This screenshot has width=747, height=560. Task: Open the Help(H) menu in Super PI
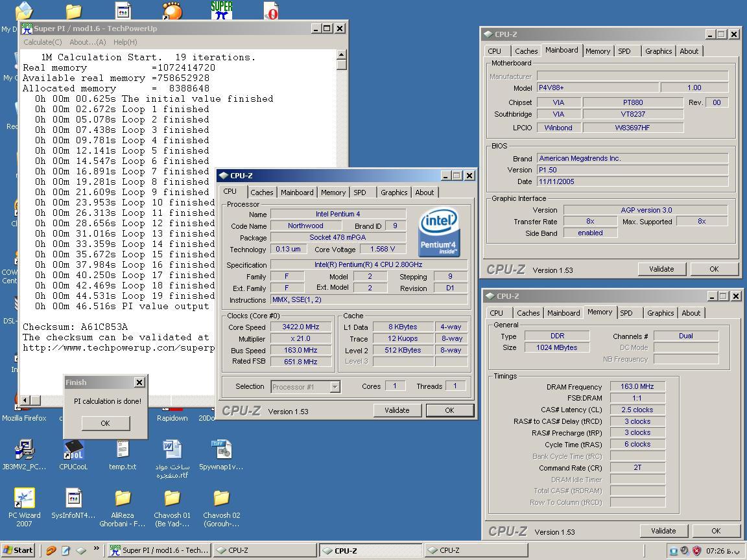click(x=125, y=42)
